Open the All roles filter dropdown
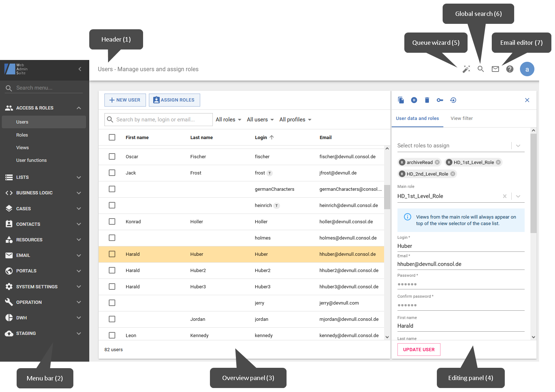 point(228,120)
